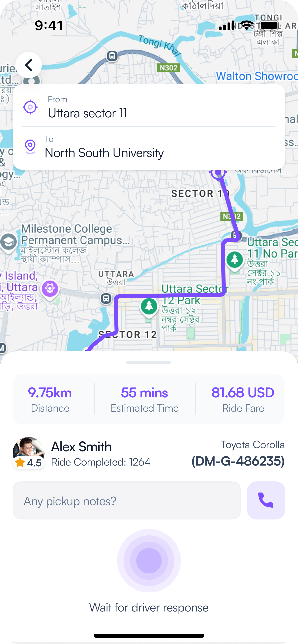Grab the bottom sheet drag handle
Viewport: 298px width, 644px height.
point(148,362)
